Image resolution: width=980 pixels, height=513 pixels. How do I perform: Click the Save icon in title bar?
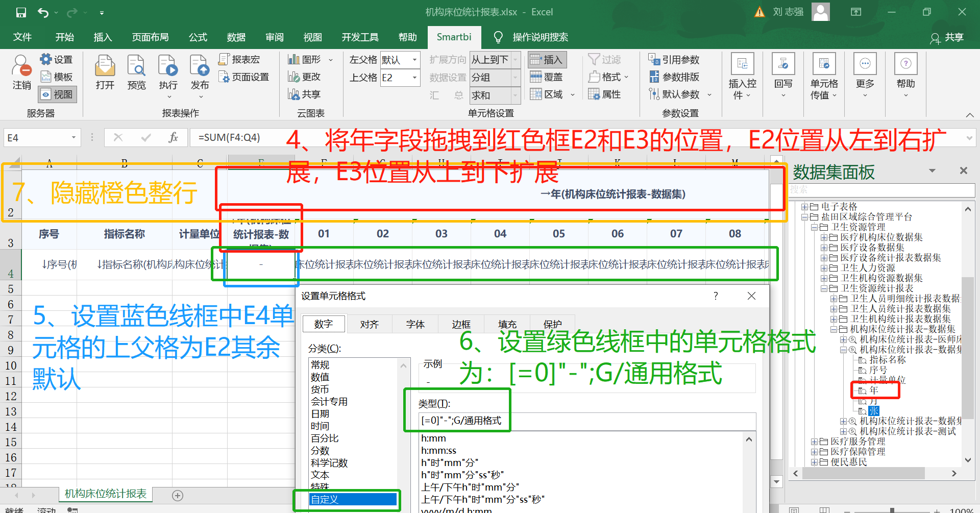(21, 12)
